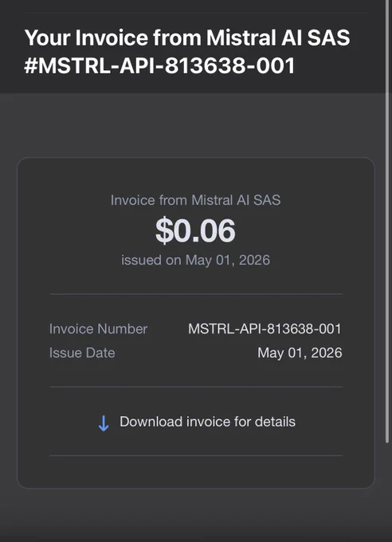
Task: Click the word Download in the invoice link
Action: point(151,422)
